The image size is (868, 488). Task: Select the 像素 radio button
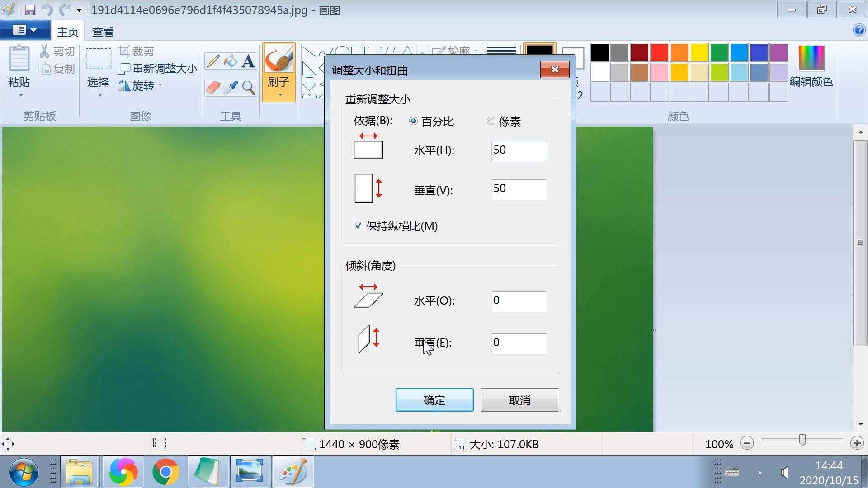(x=491, y=121)
